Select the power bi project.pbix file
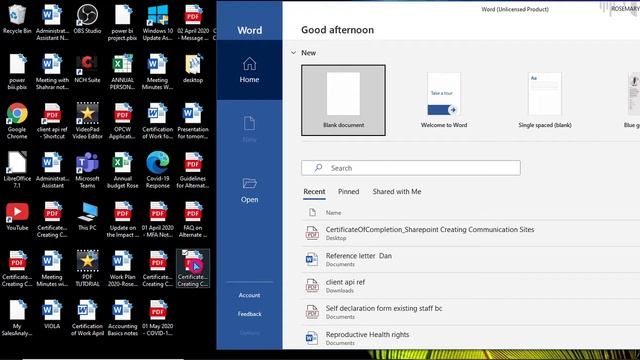Viewport: 640px width, 360px height. tap(122, 22)
